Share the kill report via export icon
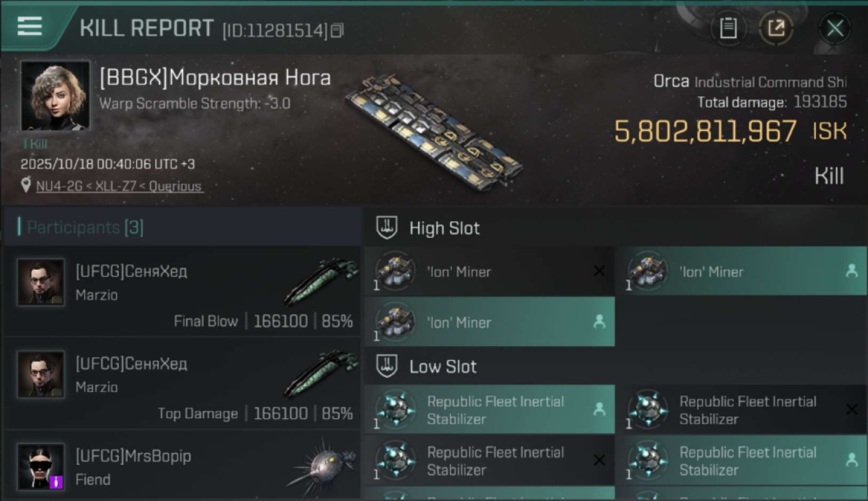This screenshot has width=868, height=501. click(776, 28)
